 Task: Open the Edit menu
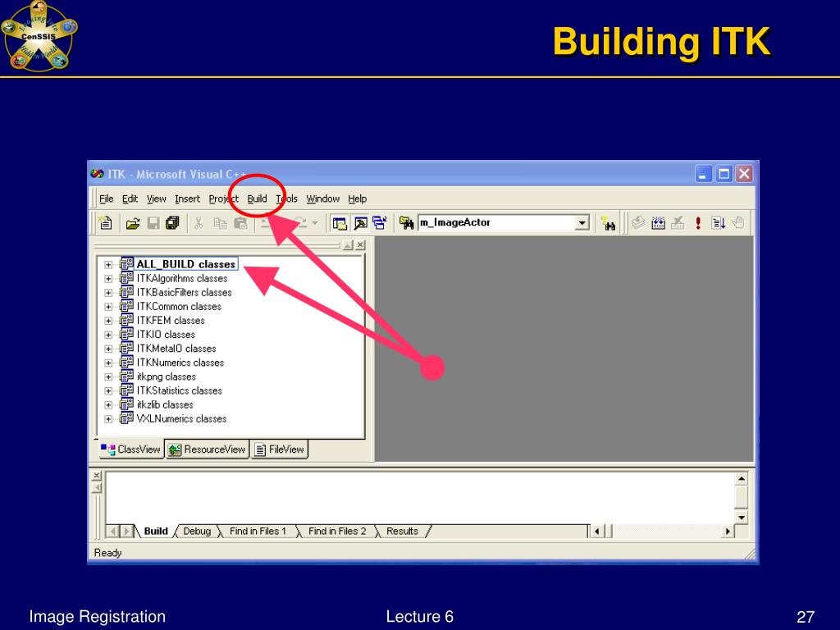(x=130, y=199)
